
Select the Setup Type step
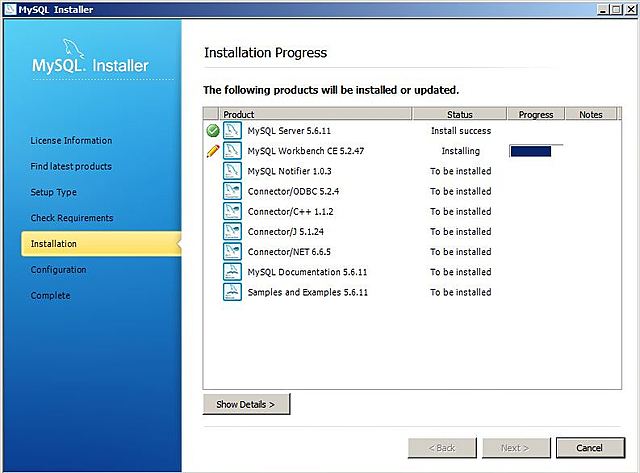coord(53,192)
